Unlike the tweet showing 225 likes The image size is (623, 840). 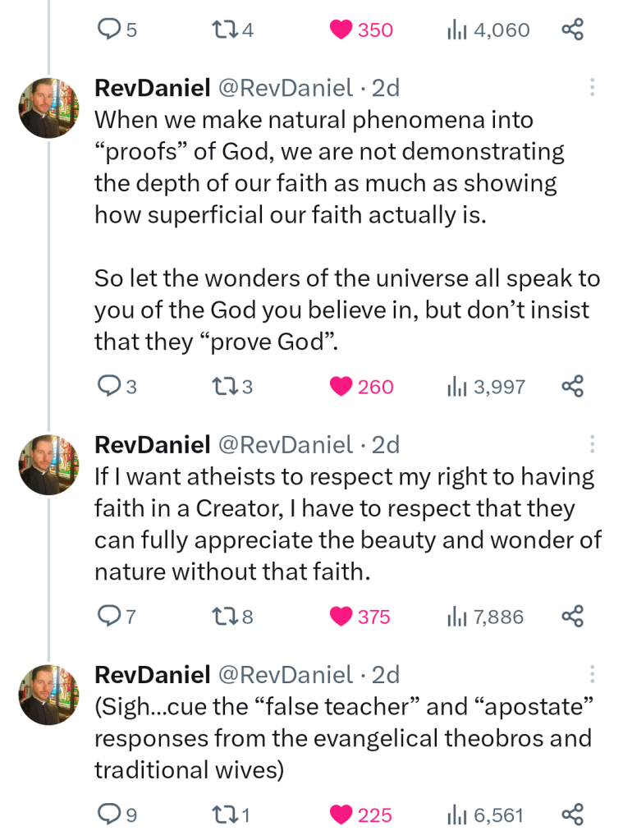[341, 815]
